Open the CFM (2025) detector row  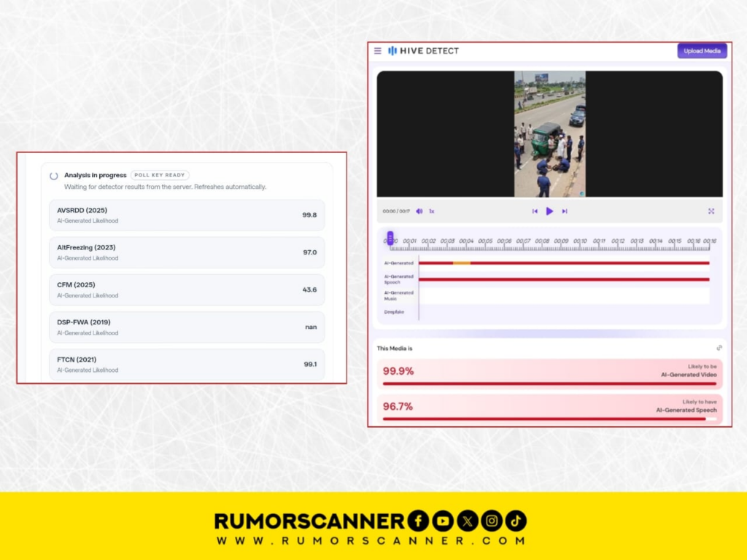point(187,289)
